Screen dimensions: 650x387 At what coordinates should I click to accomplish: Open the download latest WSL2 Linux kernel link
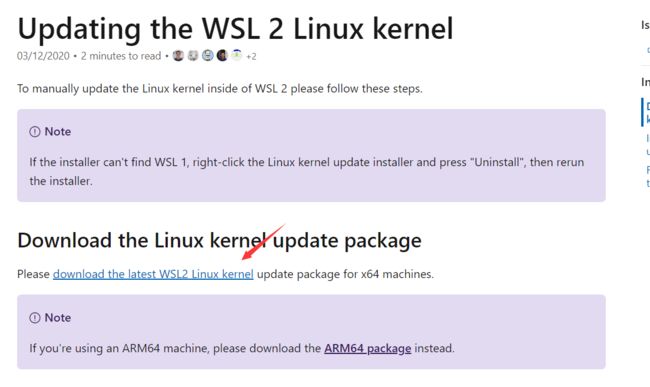(153, 274)
